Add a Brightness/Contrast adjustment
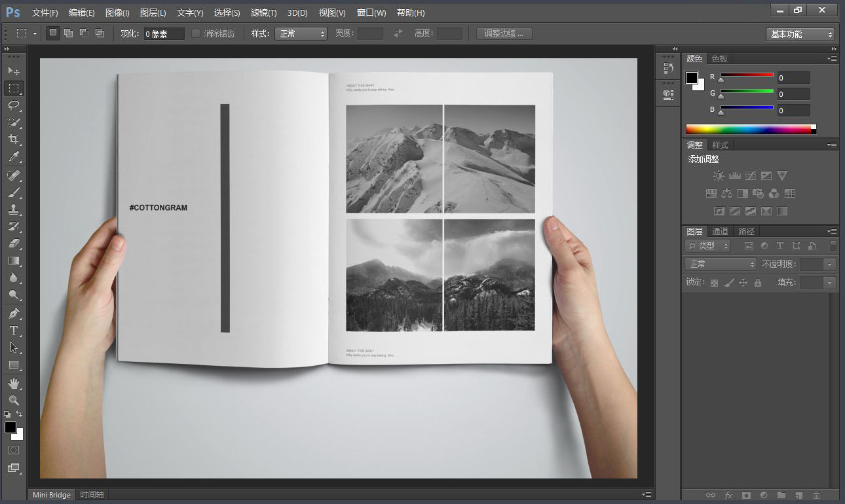 719,175
